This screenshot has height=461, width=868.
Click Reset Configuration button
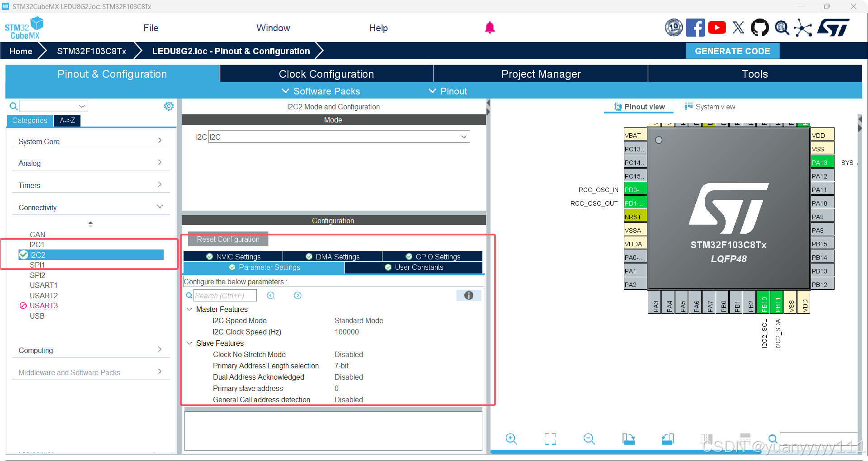coord(228,240)
